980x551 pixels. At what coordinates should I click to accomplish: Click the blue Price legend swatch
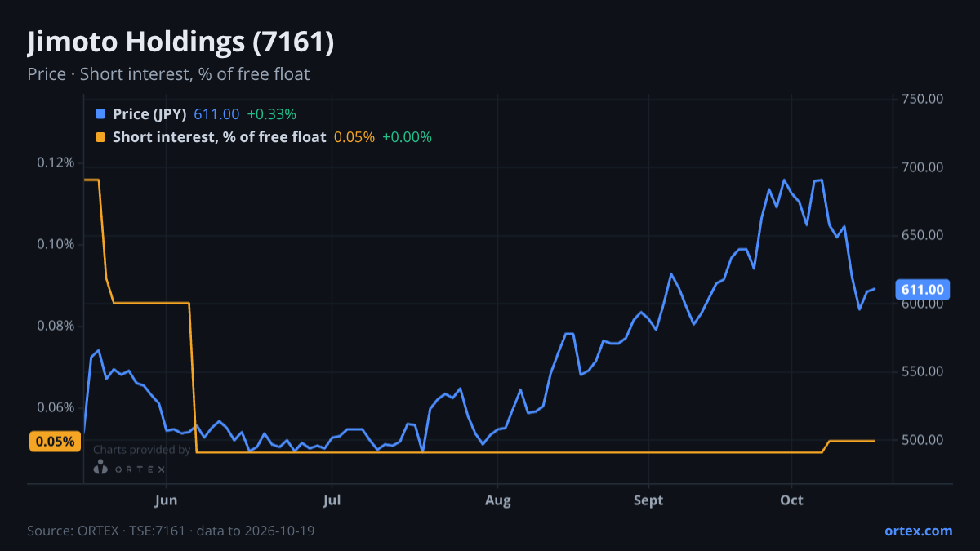pos(100,114)
